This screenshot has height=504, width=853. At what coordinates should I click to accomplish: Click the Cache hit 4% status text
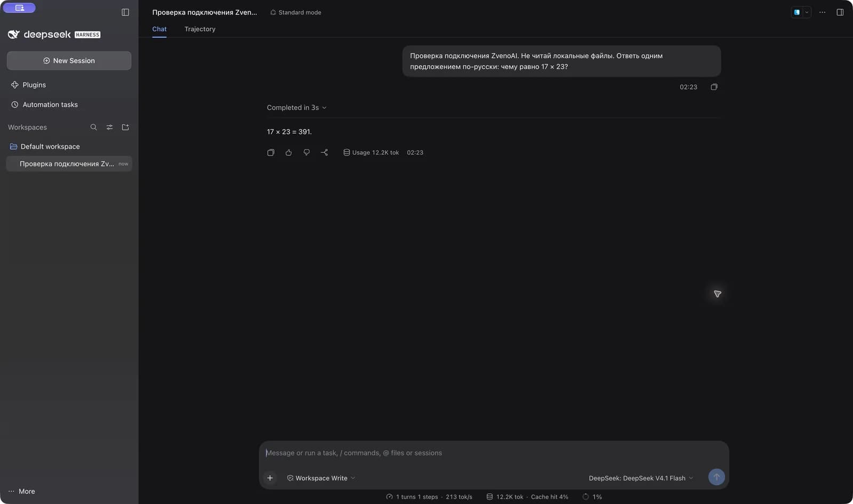point(550,497)
